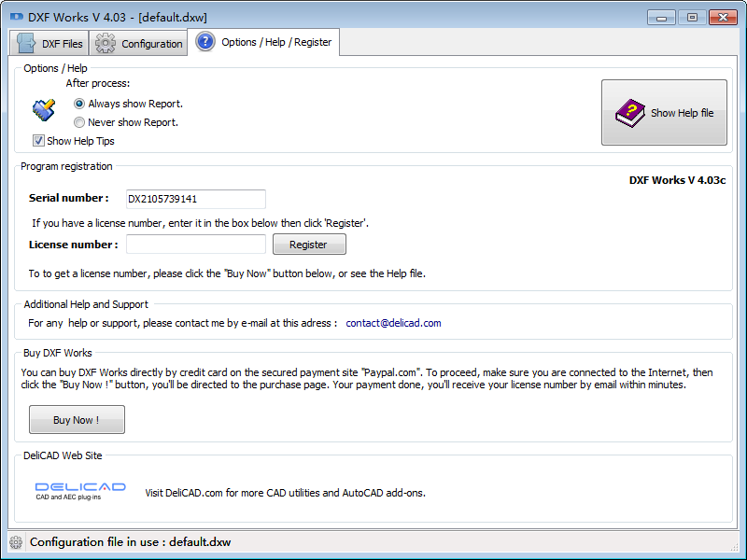Image resolution: width=747 pixels, height=560 pixels.
Task: Click the Serial number text field
Action: pos(196,199)
